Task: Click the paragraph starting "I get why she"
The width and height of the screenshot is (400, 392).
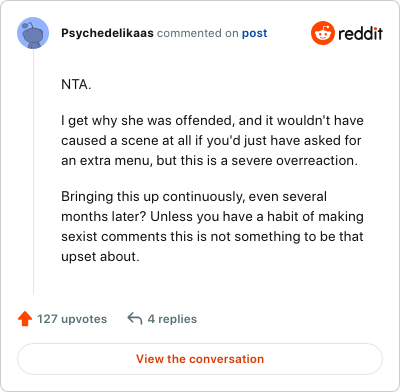Action: pos(212,141)
